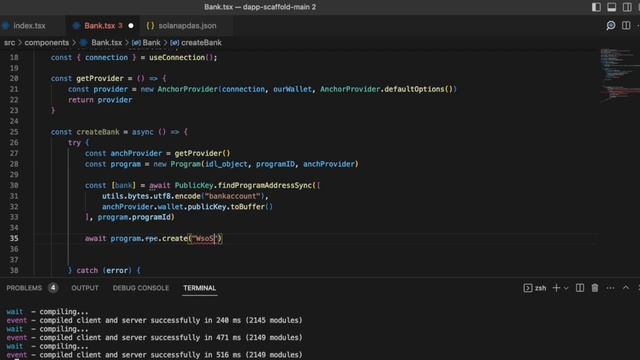
Task: Place cursor in the "WsoS" string on line 35
Action: (204, 238)
